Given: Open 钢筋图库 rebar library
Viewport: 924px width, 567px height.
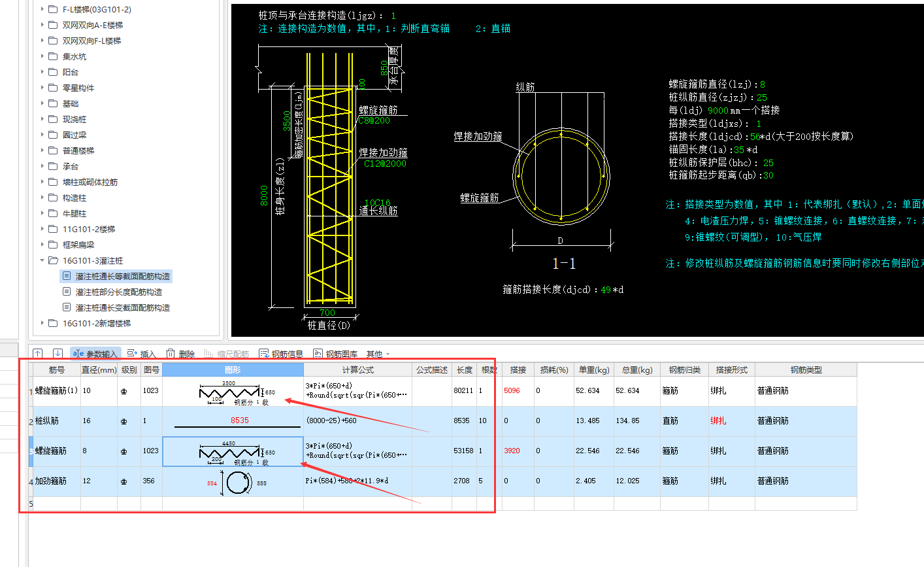Looking at the screenshot, I should 335,354.
